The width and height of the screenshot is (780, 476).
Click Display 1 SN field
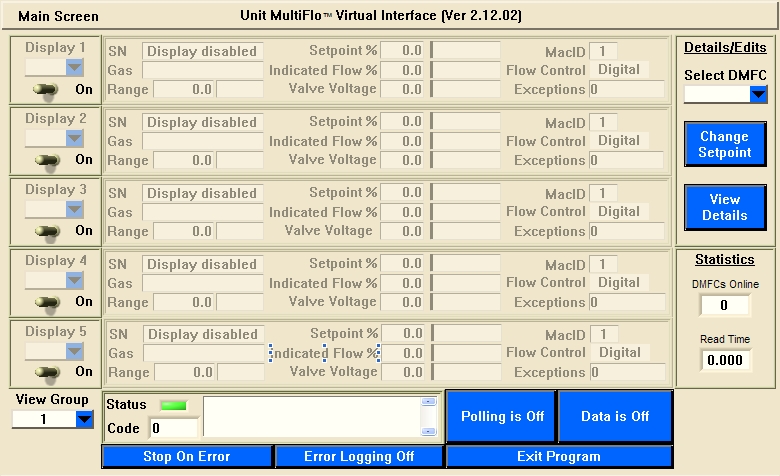(x=202, y=51)
